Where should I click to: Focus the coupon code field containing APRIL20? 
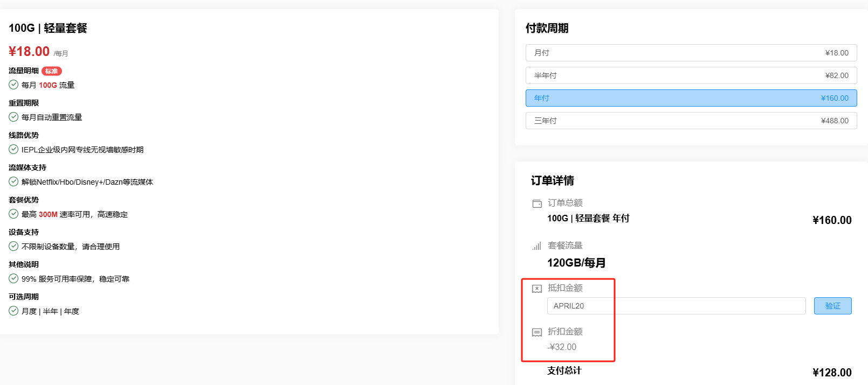[x=676, y=306]
